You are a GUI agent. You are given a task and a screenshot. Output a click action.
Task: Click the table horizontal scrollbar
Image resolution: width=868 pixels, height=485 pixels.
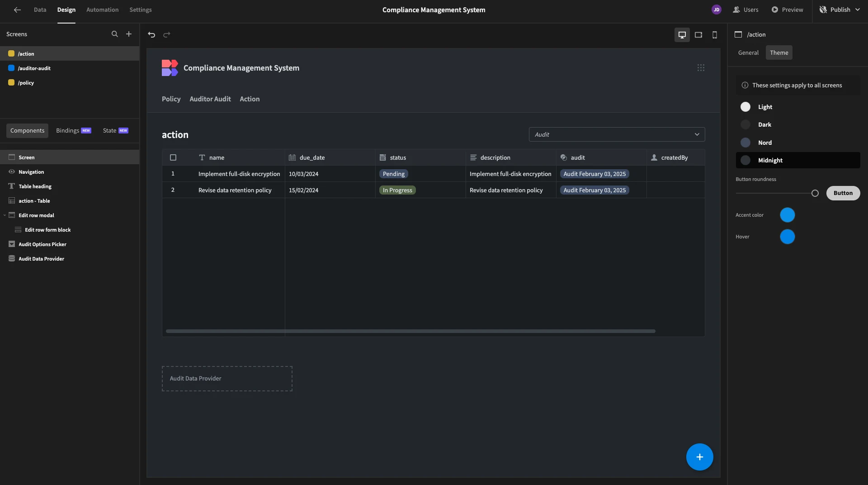point(410,331)
